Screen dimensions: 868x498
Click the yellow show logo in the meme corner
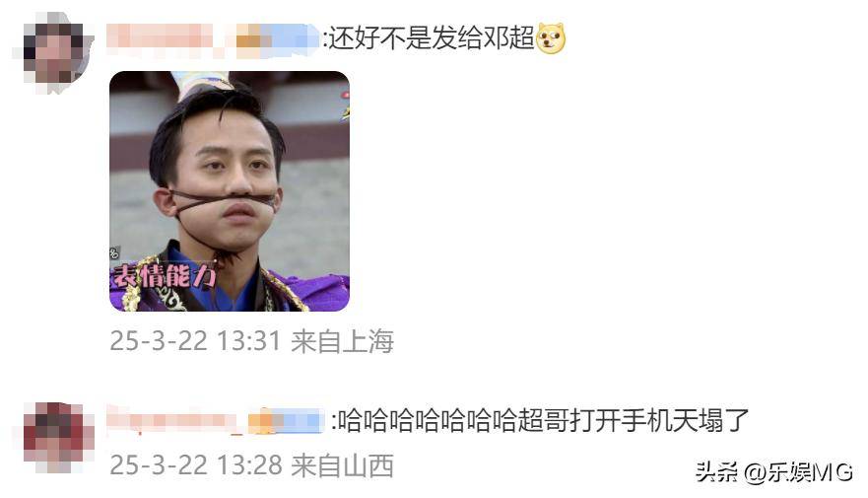tap(344, 106)
